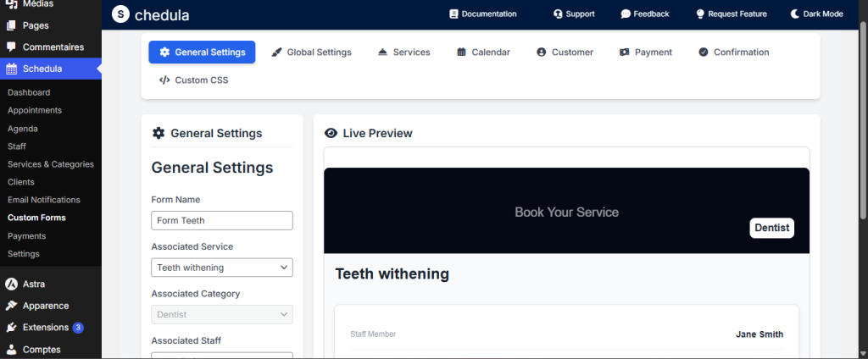
Task: Select the Payment tab
Action: 645,52
